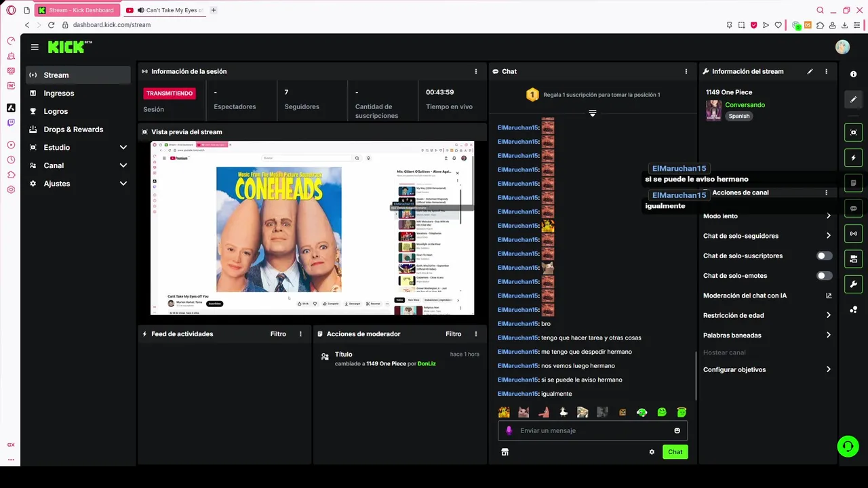Open the Chat panel three-dot menu
The width and height of the screenshot is (868, 488).
(x=686, y=71)
